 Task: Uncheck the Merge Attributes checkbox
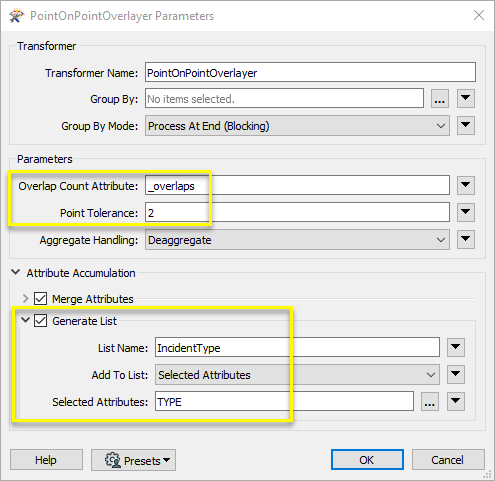40,298
